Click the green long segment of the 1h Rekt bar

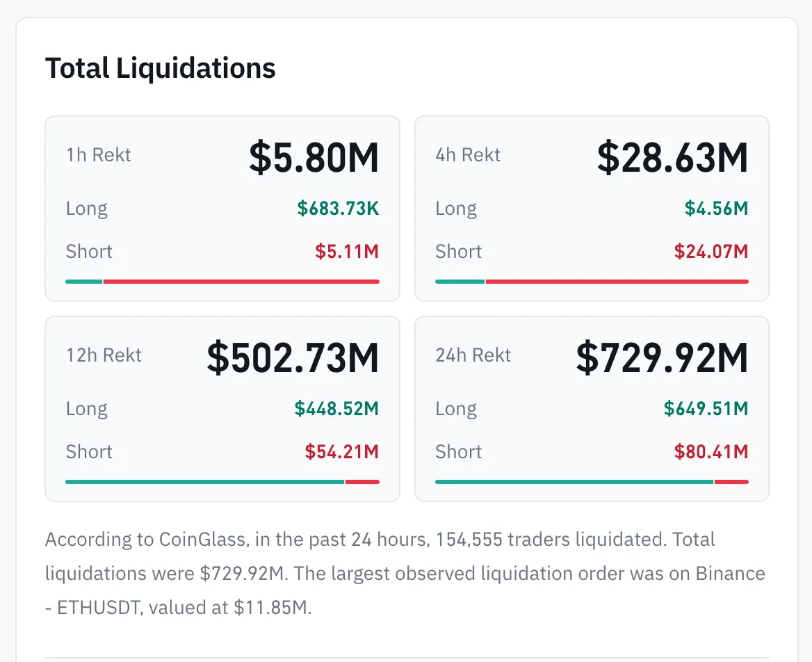coord(84,281)
